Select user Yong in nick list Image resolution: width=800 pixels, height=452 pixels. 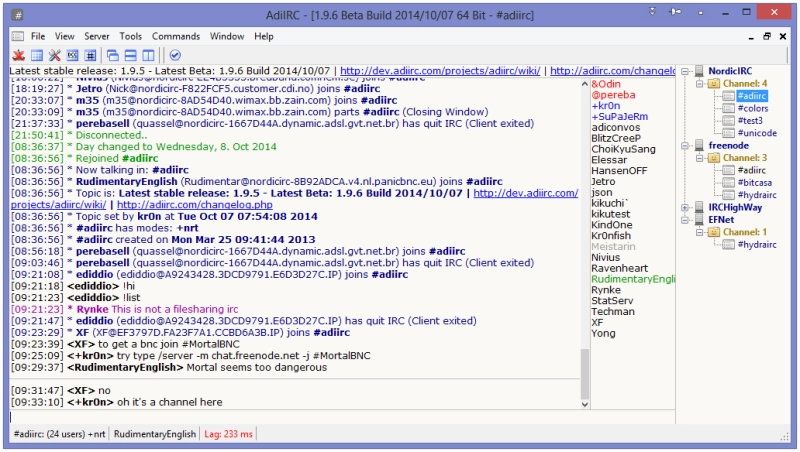[603, 334]
